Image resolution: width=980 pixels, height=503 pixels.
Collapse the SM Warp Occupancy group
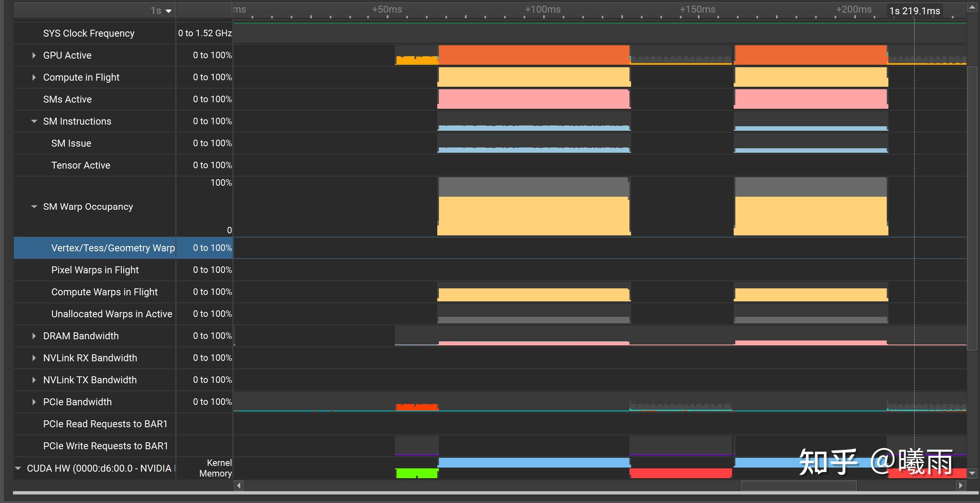pyautogui.click(x=34, y=207)
